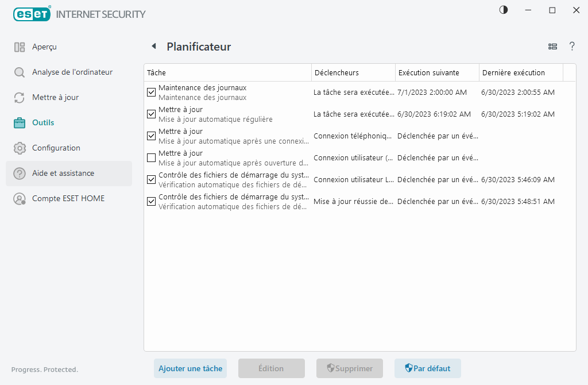Restore defaults with Par défaut button
The height and width of the screenshot is (385, 588).
427,368
